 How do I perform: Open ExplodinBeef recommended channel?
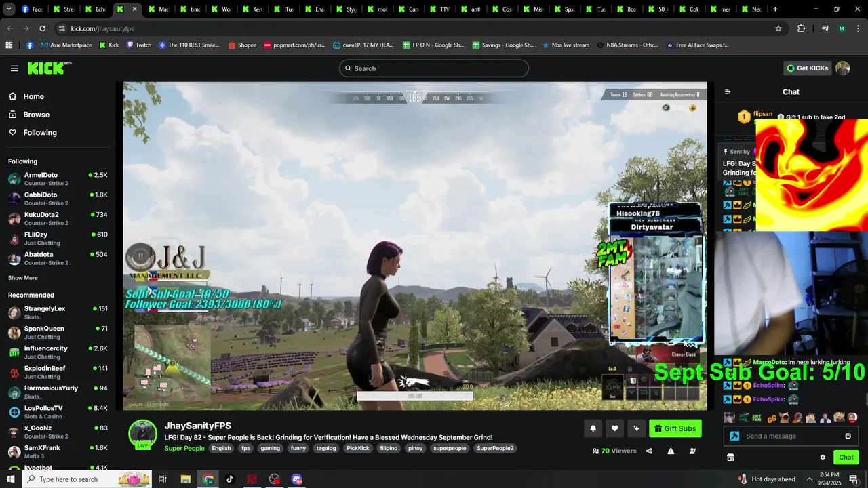point(58,372)
